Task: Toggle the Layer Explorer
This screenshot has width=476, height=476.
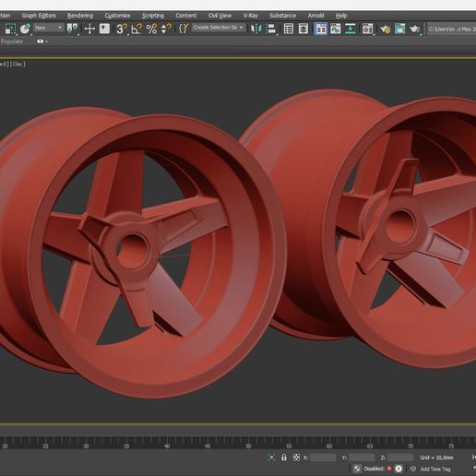Action: click(x=303, y=29)
